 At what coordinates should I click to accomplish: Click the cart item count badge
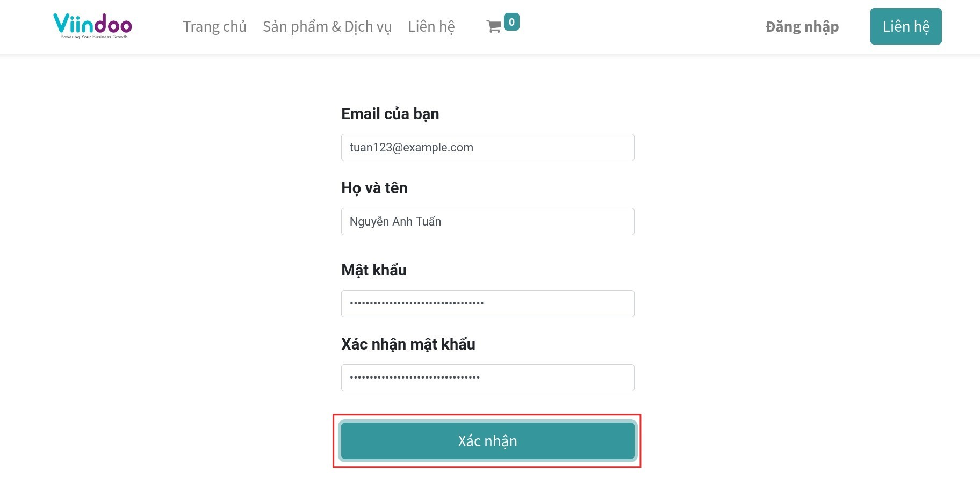click(x=511, y=22)
